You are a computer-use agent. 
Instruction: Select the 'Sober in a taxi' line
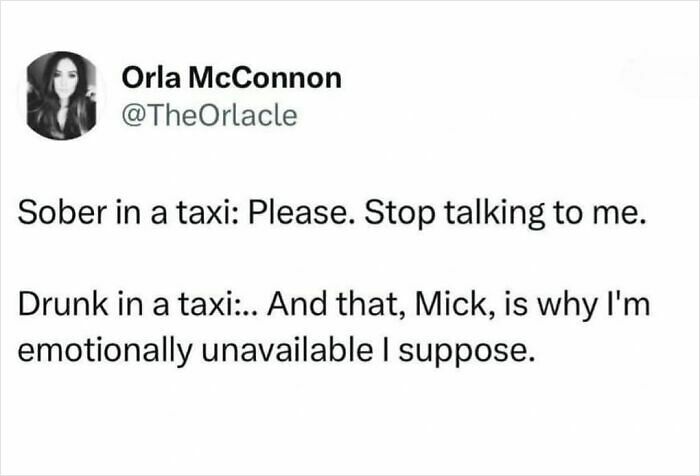(x=332, y=213)
